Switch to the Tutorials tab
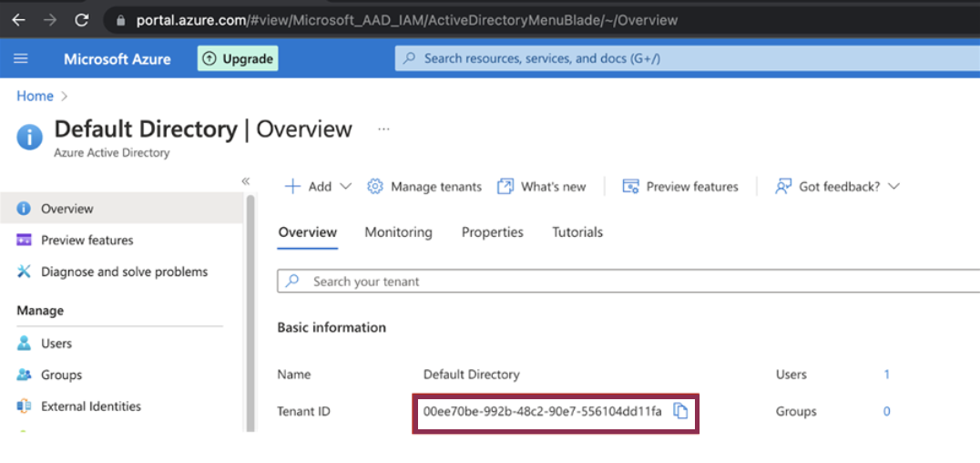 pyautogui.click(x=577, y=232)
